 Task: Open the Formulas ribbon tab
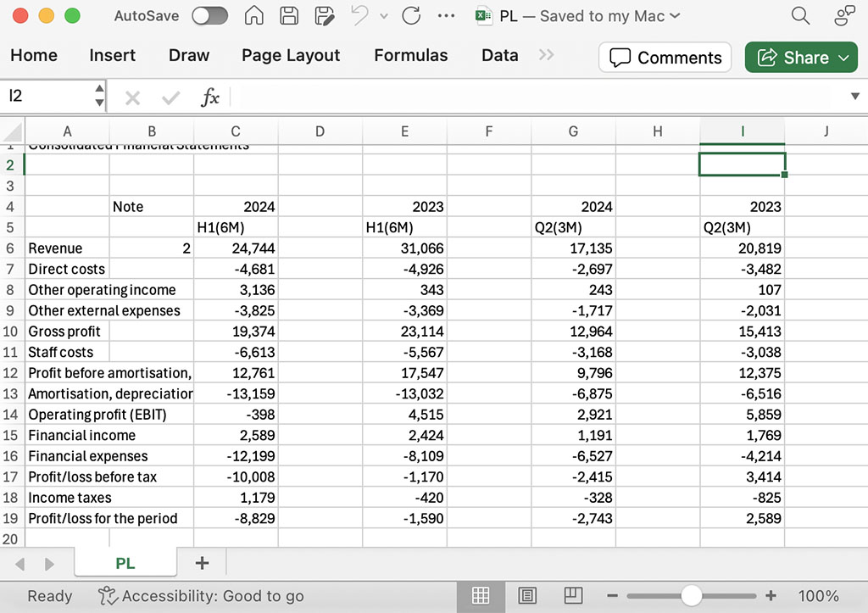pos(410,55)
